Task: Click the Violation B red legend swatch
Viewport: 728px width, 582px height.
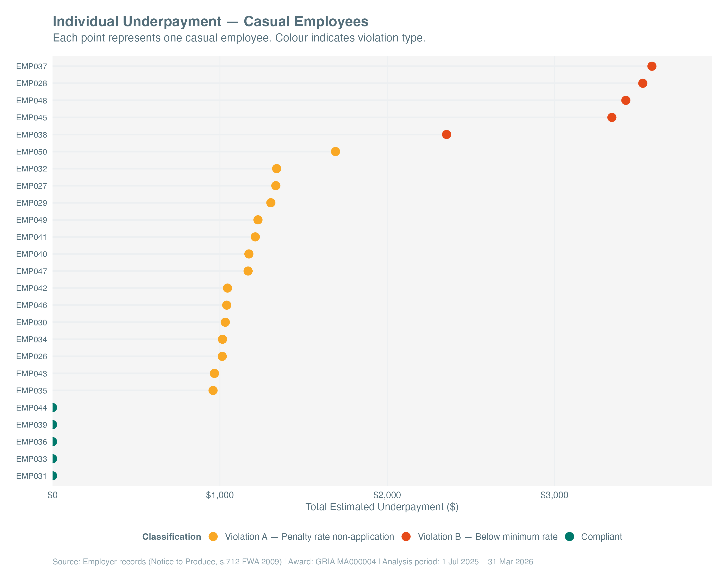Action: point(406,536)
